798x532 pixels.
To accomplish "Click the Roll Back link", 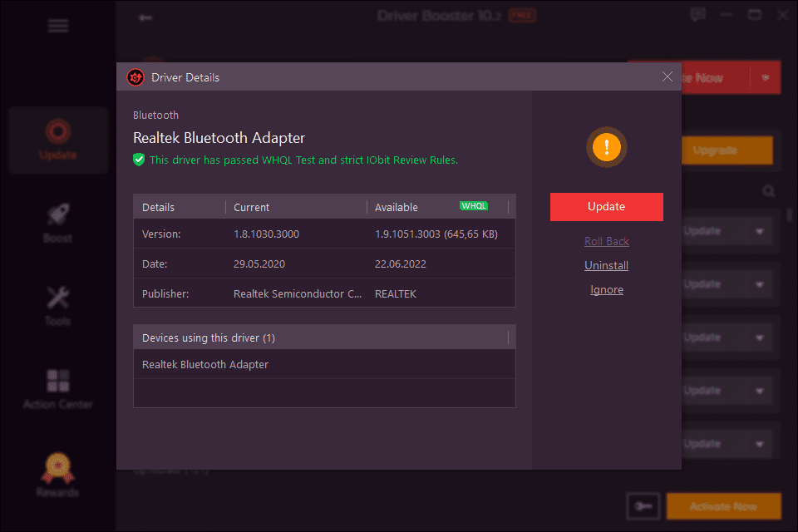I will (x=606, y=241).
